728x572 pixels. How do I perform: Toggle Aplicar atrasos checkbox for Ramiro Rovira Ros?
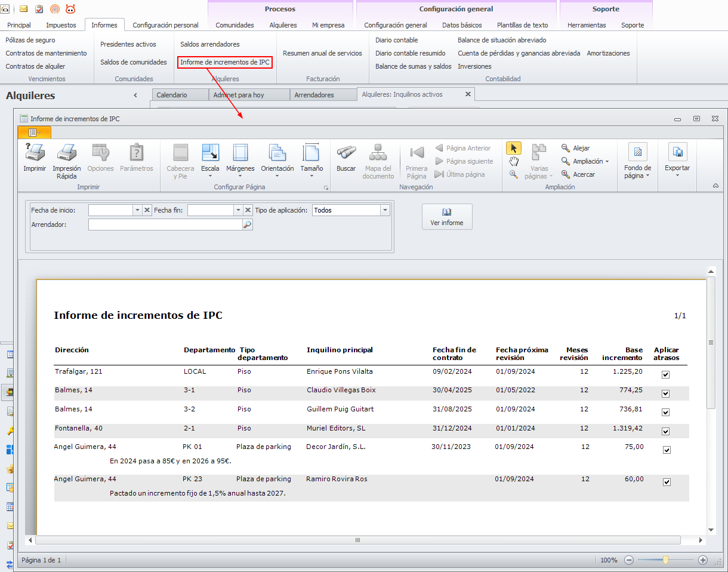(667, 482)
